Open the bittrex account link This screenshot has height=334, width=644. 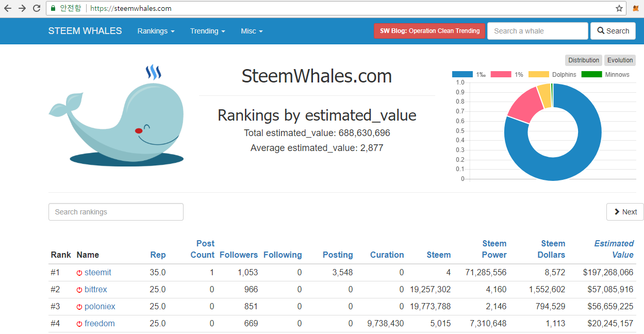[x=96, y=290]
